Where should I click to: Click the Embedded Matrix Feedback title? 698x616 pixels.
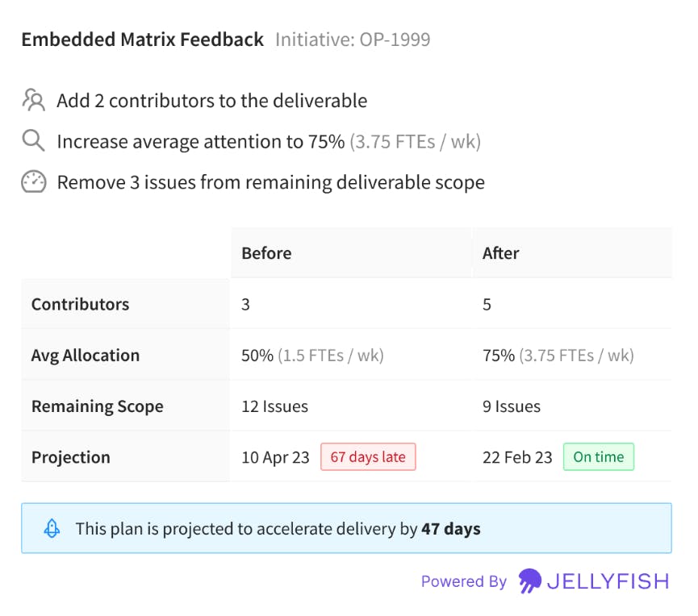pos(142,40)
